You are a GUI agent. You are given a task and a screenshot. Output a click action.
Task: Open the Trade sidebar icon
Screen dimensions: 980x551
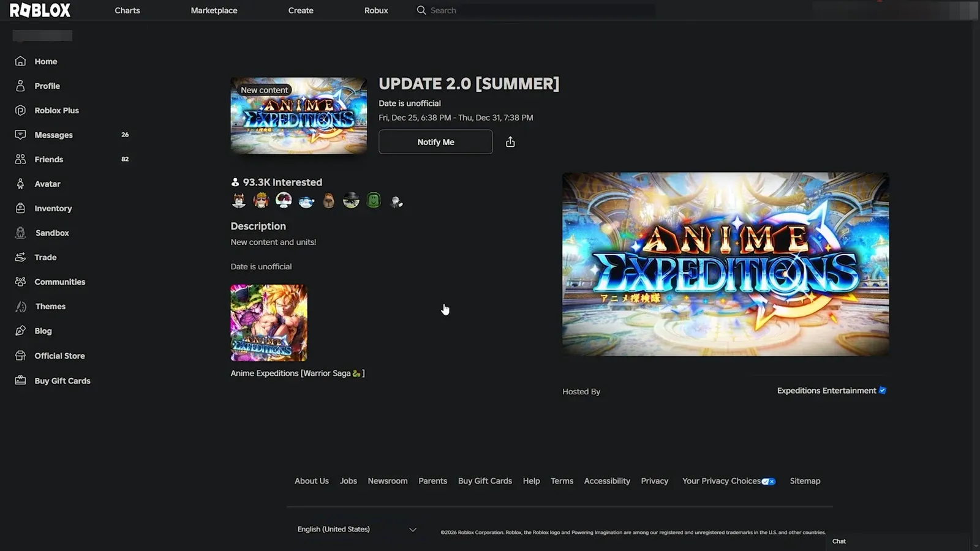pos(20,257)
